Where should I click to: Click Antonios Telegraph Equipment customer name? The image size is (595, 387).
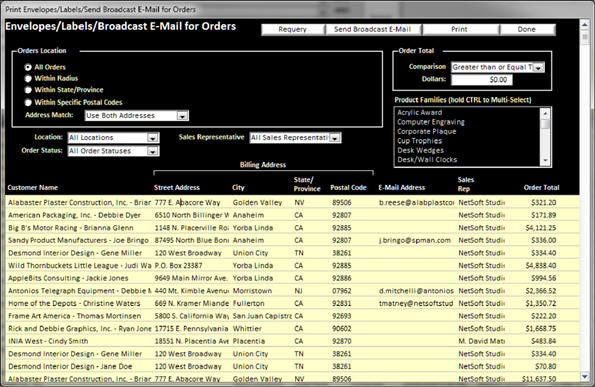pos(80,291)
